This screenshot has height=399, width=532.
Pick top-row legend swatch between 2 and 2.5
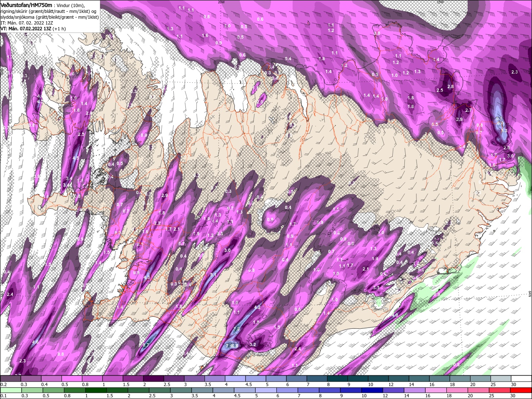click(153, 379)
